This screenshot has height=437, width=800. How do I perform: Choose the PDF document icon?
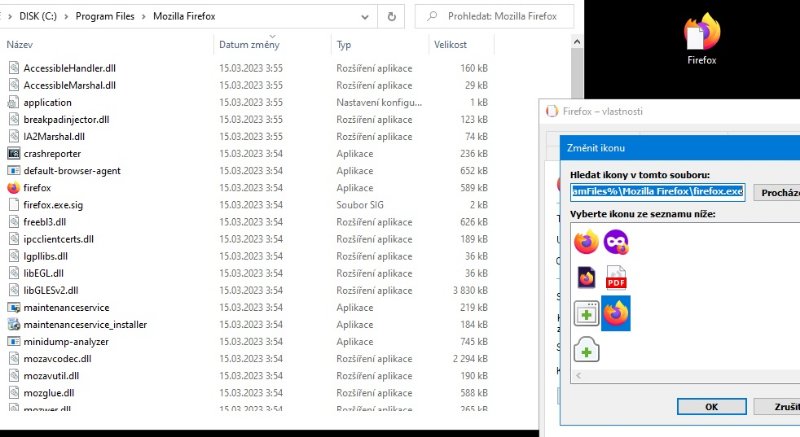pyautogui.click(x=616, y=278)
